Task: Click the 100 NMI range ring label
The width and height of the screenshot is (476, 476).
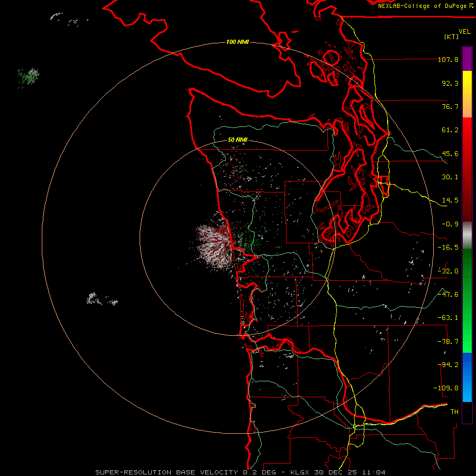Action: pos(237,42)
